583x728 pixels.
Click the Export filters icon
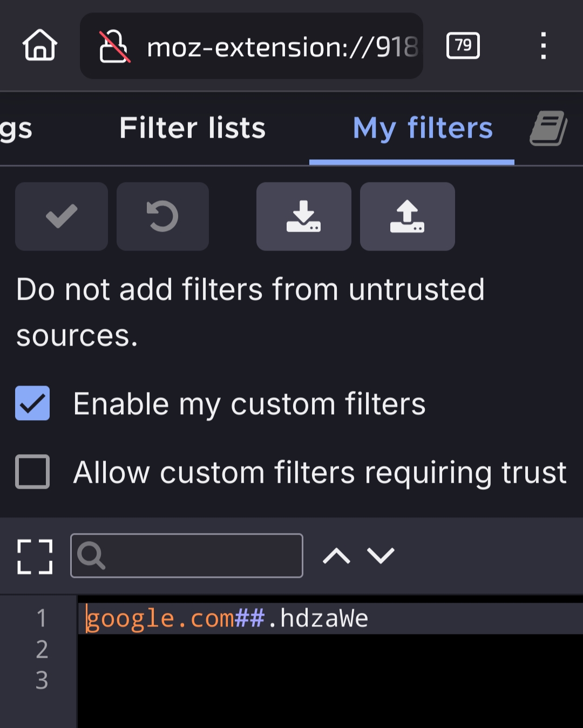pyautogui.click(x=407, y=216)
